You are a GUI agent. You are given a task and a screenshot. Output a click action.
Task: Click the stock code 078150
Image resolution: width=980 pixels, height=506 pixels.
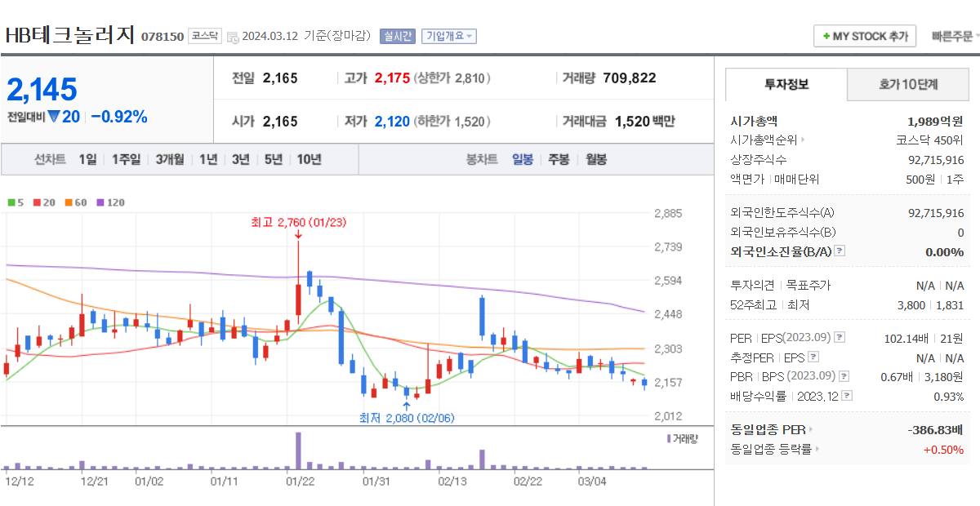point(163,37)
